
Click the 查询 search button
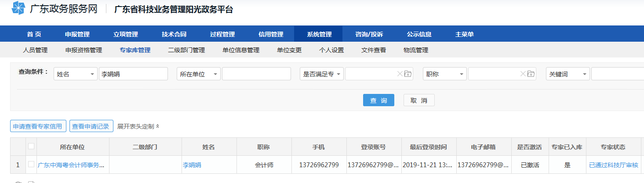coord(378,100)
